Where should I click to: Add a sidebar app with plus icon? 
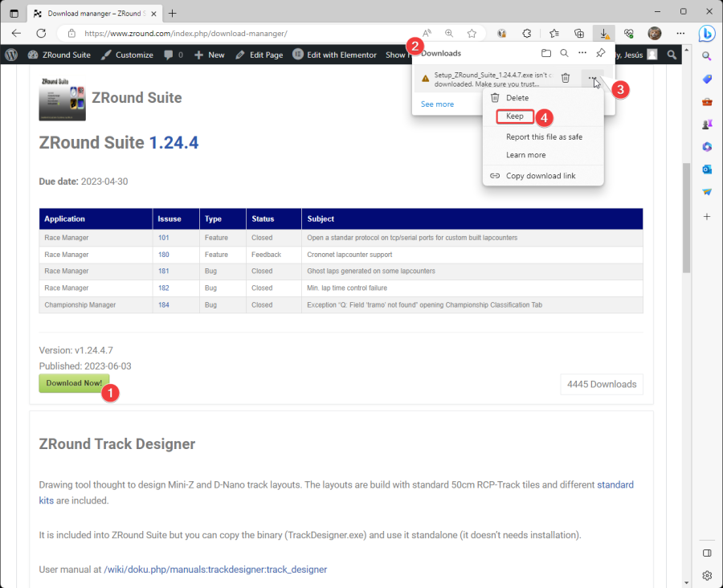[707, 216]
